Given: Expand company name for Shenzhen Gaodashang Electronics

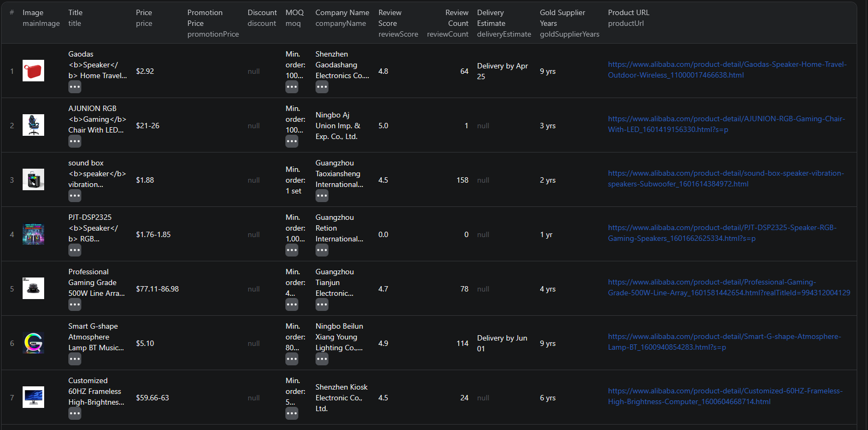Looking at the screenshot, I should click(x=322, y=87).
